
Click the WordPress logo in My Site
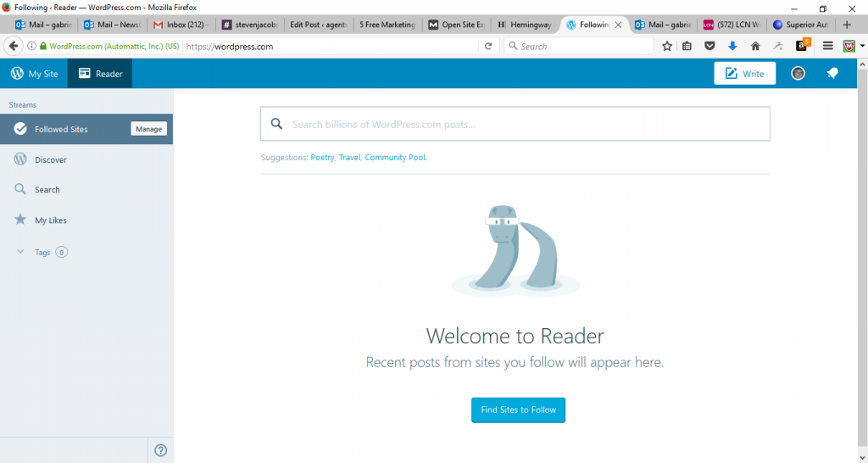point(17,73)
